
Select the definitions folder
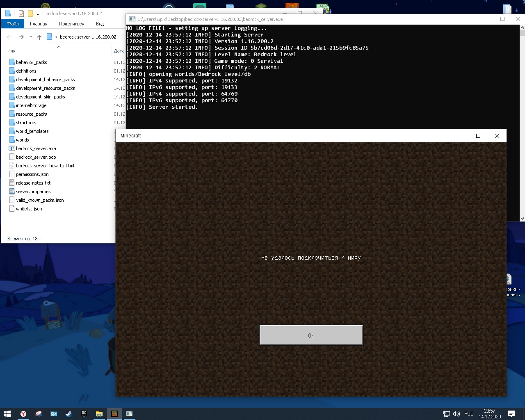click(x=26, y=71)
